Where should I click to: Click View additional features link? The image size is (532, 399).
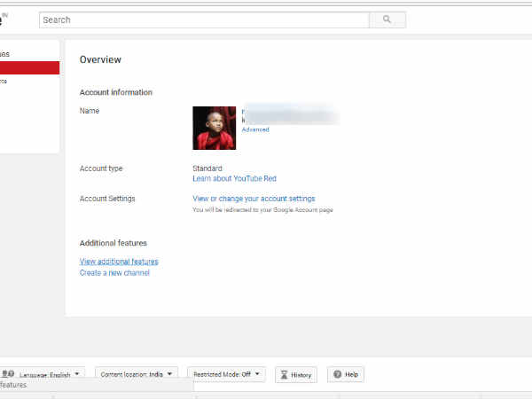(119, 262)
